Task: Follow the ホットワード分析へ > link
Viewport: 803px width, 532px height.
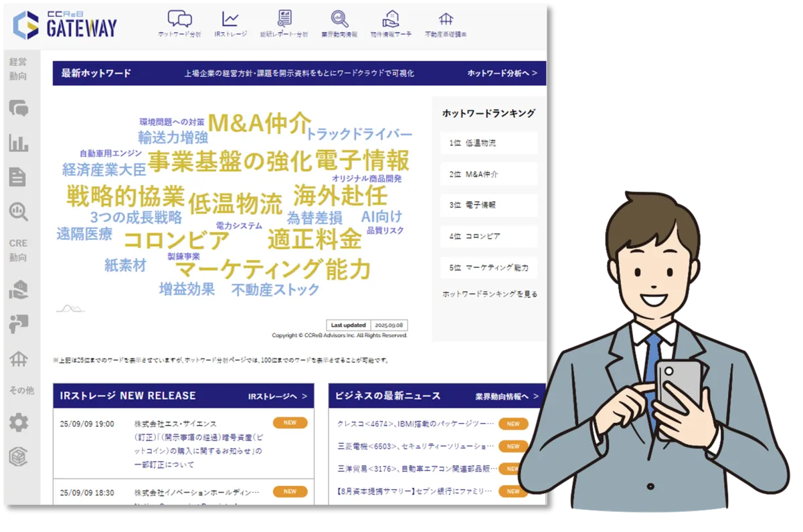Action: [502, 74]
